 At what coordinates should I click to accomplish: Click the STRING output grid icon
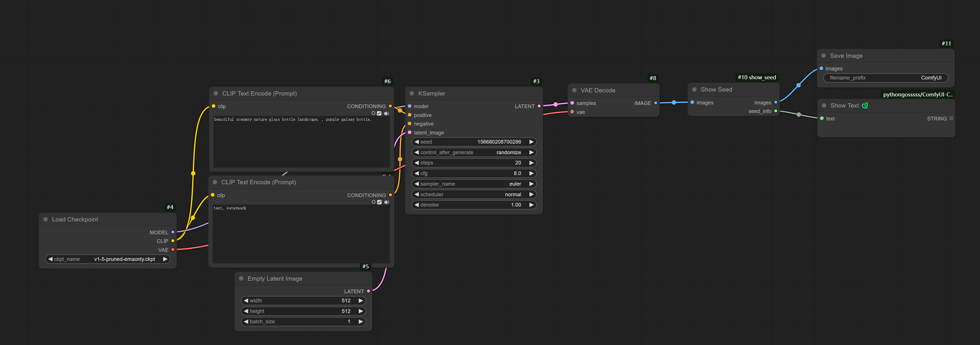point(951,118)
